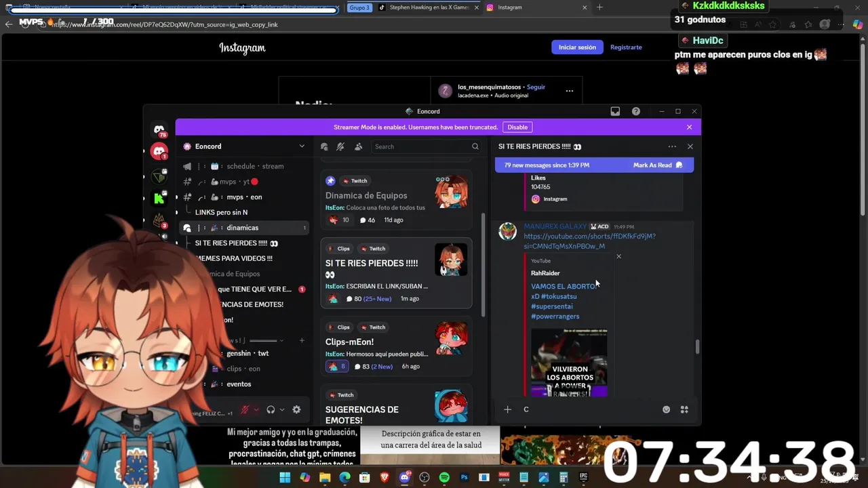Open apps icon in message box

click(684, 409)
